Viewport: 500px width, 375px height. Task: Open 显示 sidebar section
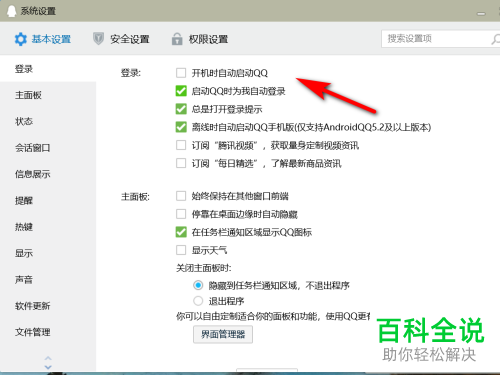pos(48,253)
